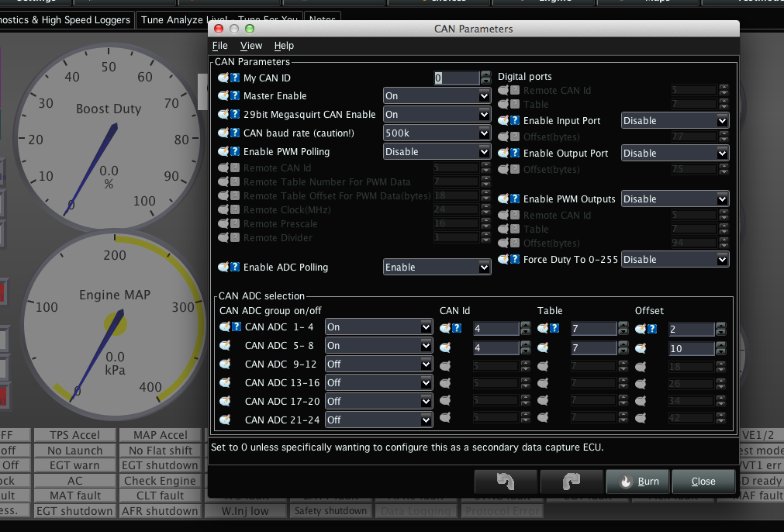Expand the CAN baud rate dropdown
The height and width of the screenshot is (532, 784).
[x=437, y=133]
